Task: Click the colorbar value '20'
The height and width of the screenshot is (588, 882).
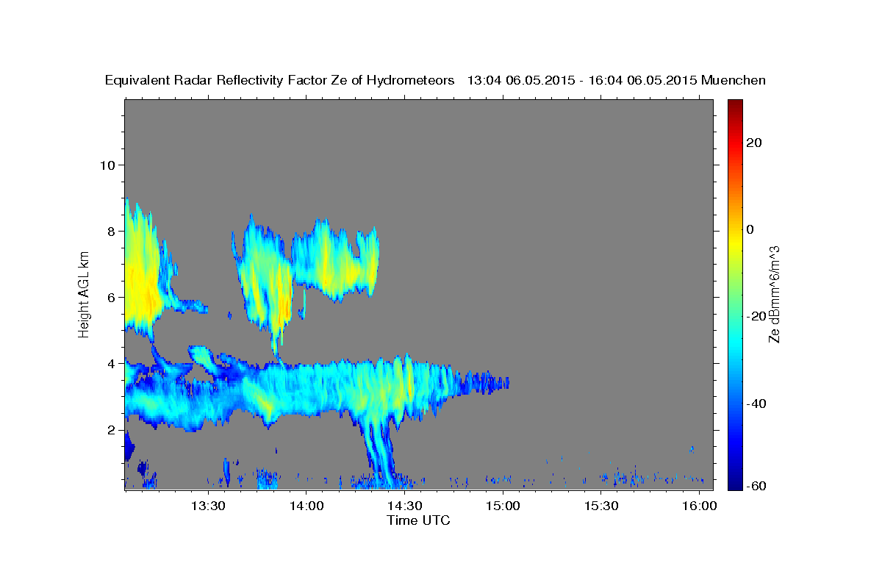Action: pos(753,143)
